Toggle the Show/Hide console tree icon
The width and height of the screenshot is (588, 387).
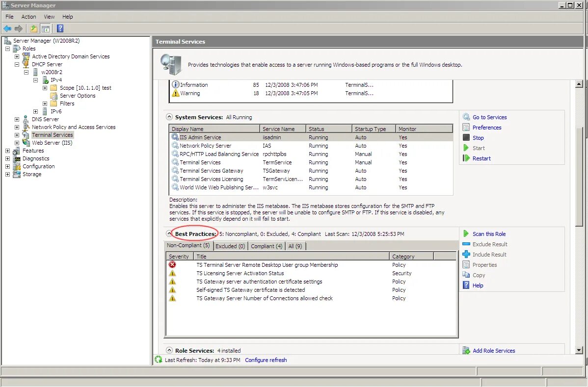(x=45, y=28)
